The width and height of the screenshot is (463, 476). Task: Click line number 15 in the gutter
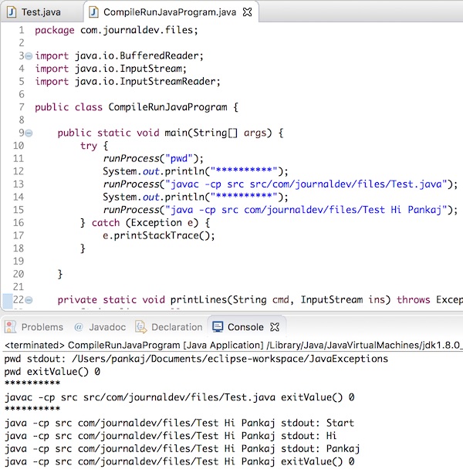(x=19, y=210)
